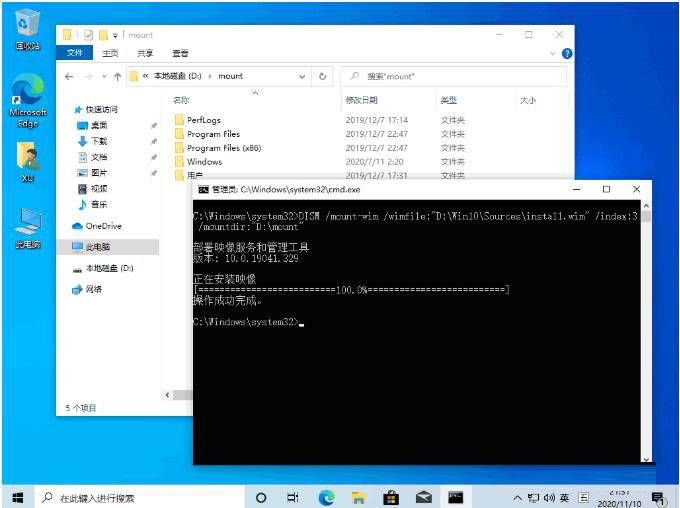The height and width of the screenshot is (508, 680).
Task: Open File Explorer from the taskbar
Action: click(x=359, y=498)
